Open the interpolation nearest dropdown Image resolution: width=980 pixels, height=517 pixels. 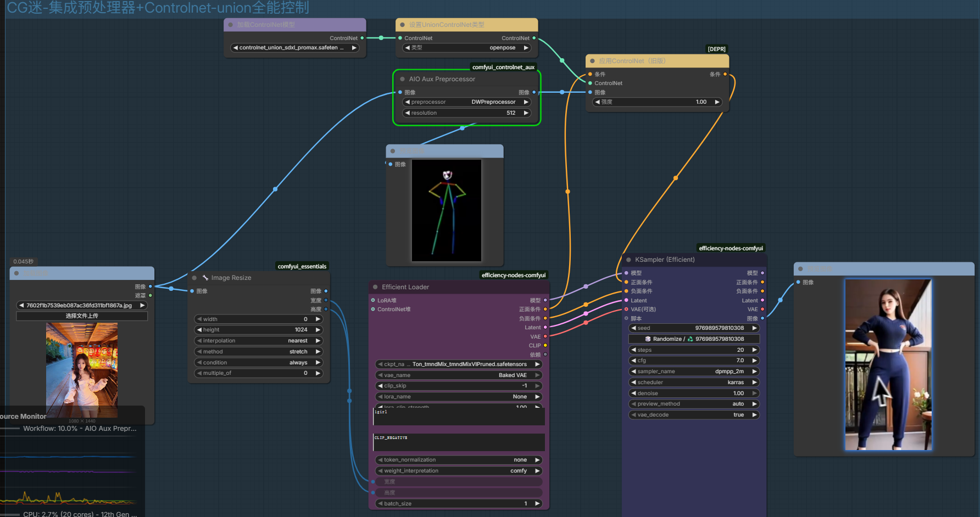click(259, 341)
